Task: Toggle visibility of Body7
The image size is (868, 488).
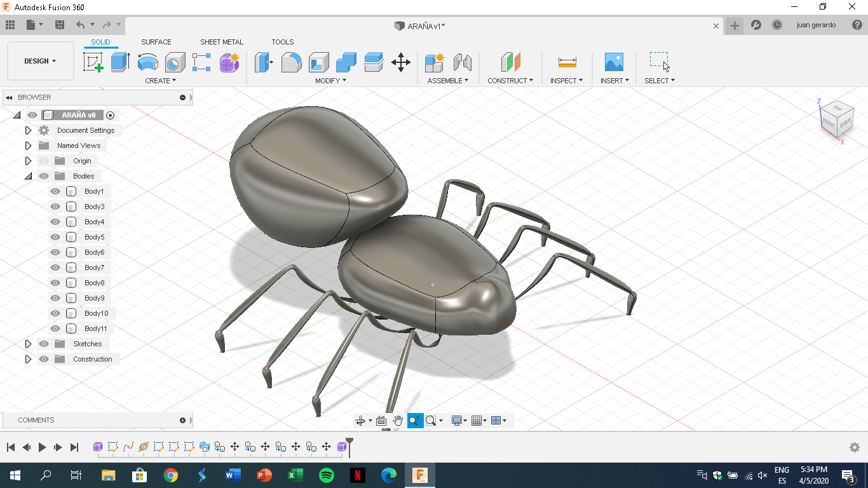Action: pyautogui.click(x=55, y=267)
